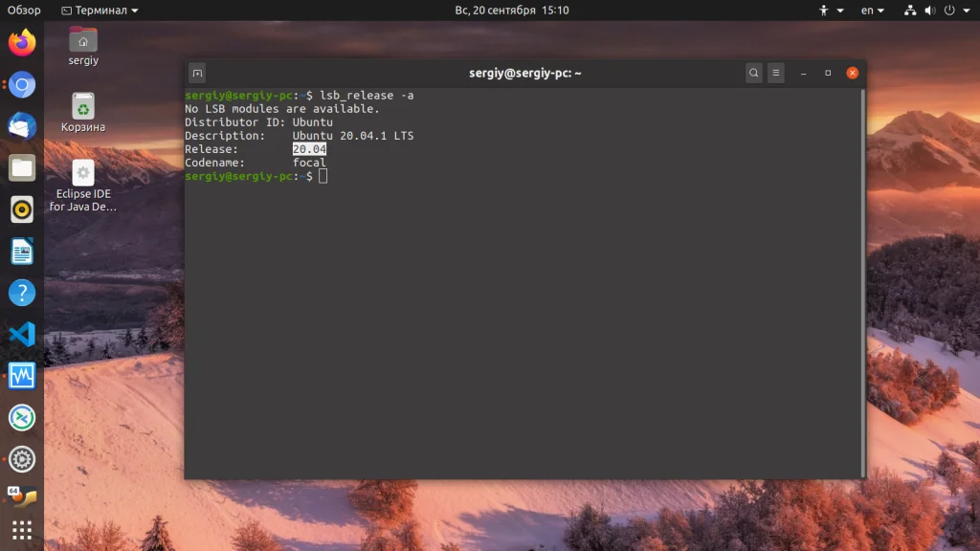The height and width of the screenshot is (551, 980).
Task: Show all applications grid
Action: pyautogui.click(x=22, y=530)
